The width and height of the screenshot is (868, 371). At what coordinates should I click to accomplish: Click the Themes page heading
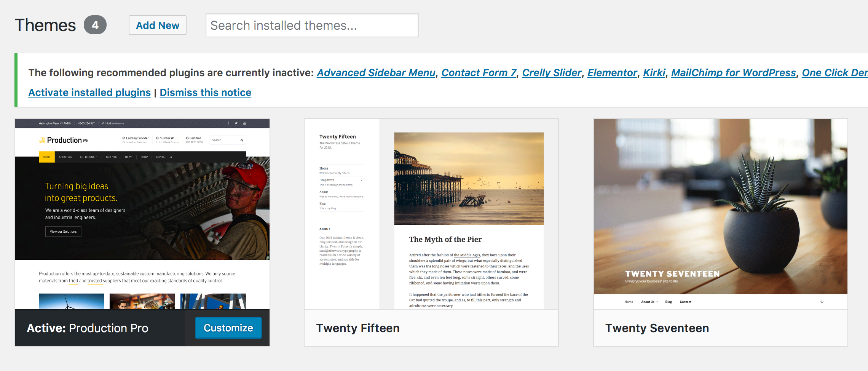(45, 25)
